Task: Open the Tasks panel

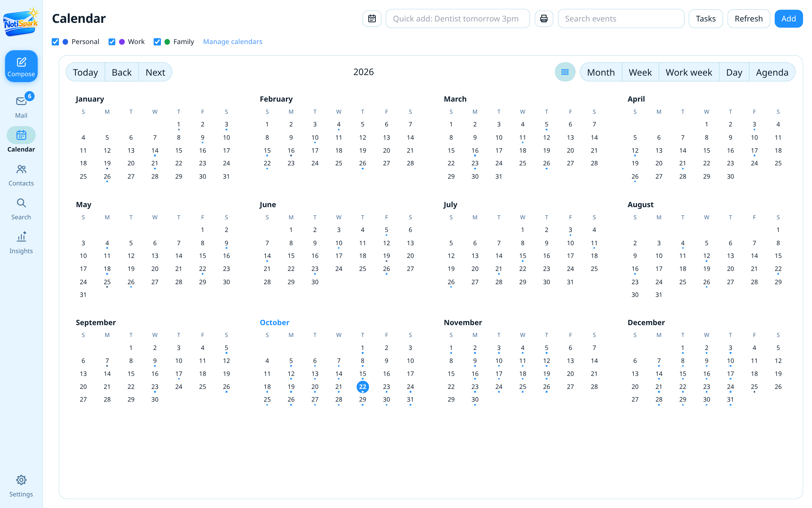Action: point(705,18)
